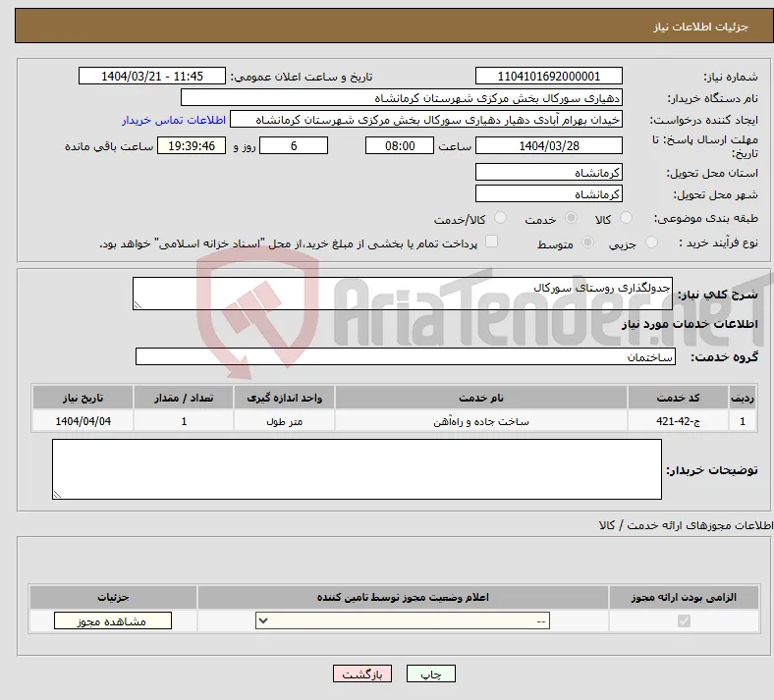The width and height of the screenshot is (774, 700).
Task: Select the خدمت radio button
Action: pyautogui.click(x=571, y=218)
